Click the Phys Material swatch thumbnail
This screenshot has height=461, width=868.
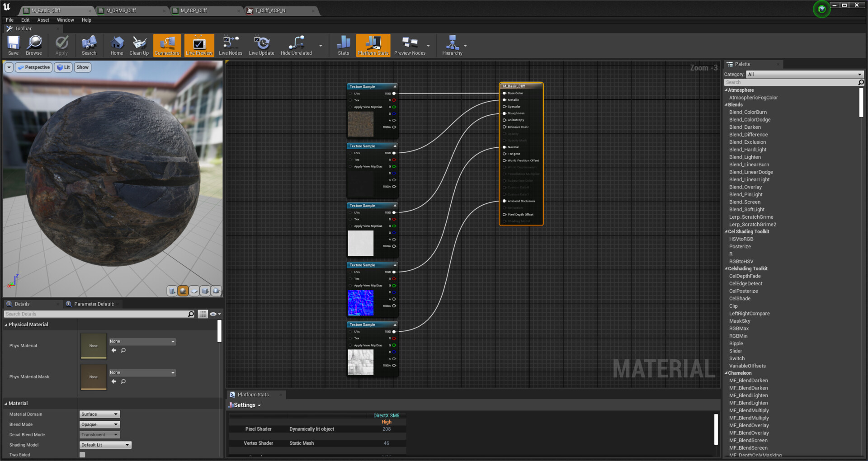94,346
